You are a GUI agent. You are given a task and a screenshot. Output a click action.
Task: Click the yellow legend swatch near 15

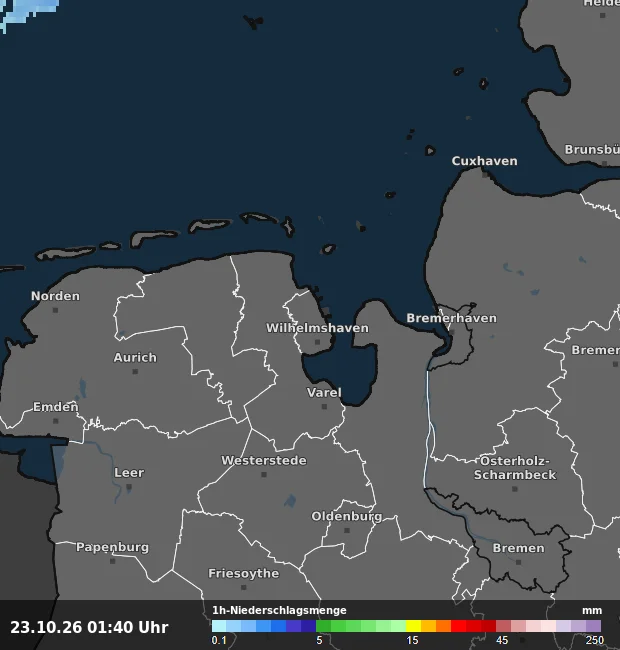click(x=413, y=626)
